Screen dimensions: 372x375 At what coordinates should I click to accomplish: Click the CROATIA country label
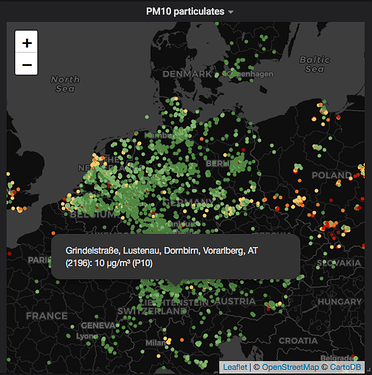coord(298,341)
